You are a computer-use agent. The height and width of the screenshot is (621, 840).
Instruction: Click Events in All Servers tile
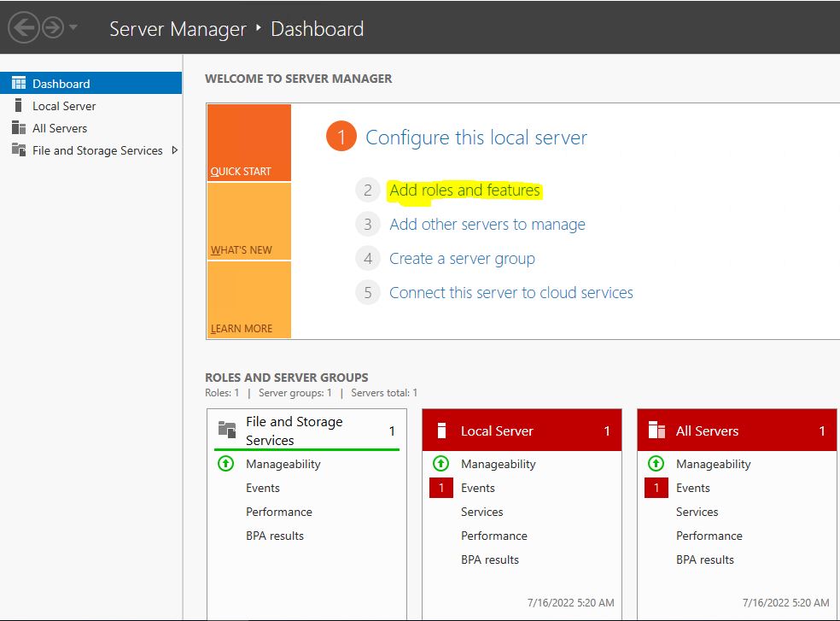692,488
